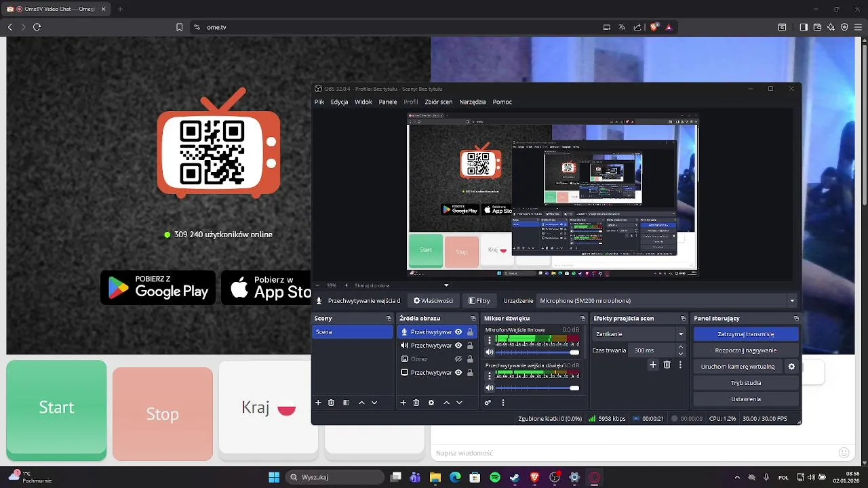
Task: Unlock the speaker-icon Przechwytywanie source
Action: click(470, 345)
